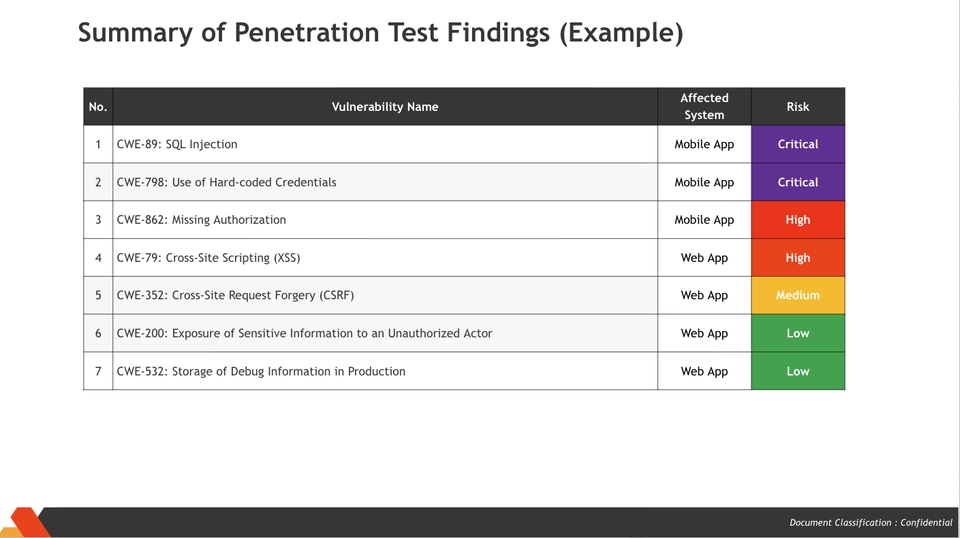Select the Mobile App cell in row 3
This screenshot has height=538, width=960.
704,220
